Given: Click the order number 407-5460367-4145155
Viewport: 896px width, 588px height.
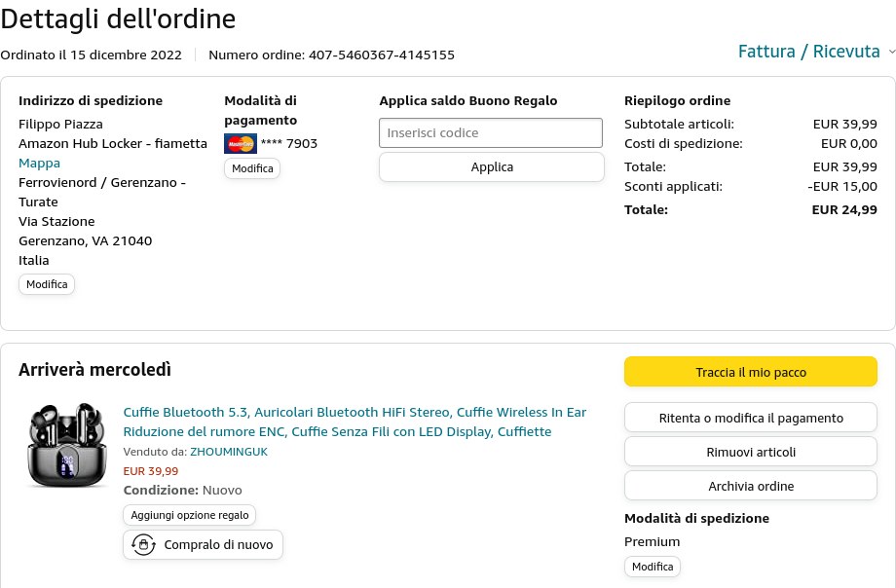Looking at the screenshot, I should [x=382, y=55].
